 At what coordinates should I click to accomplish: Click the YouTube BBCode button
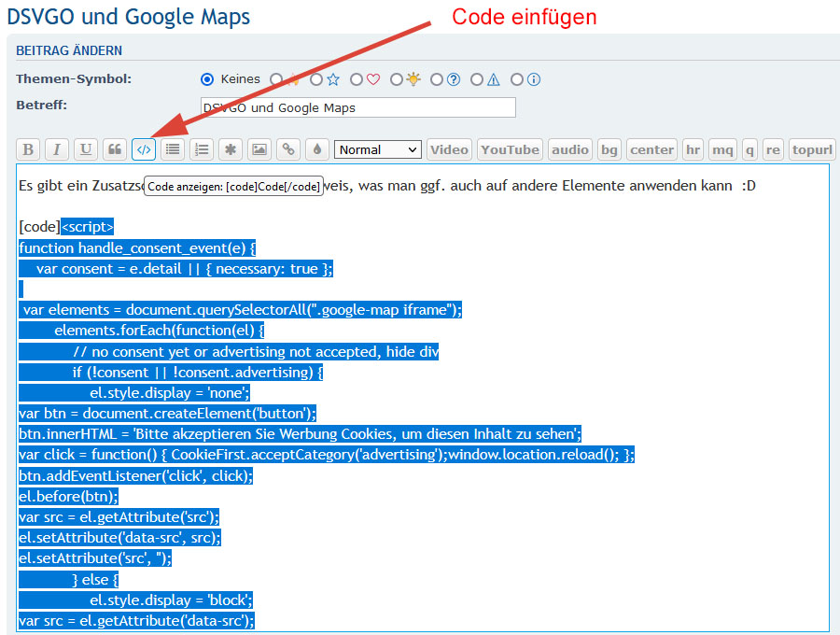(510, 149)
